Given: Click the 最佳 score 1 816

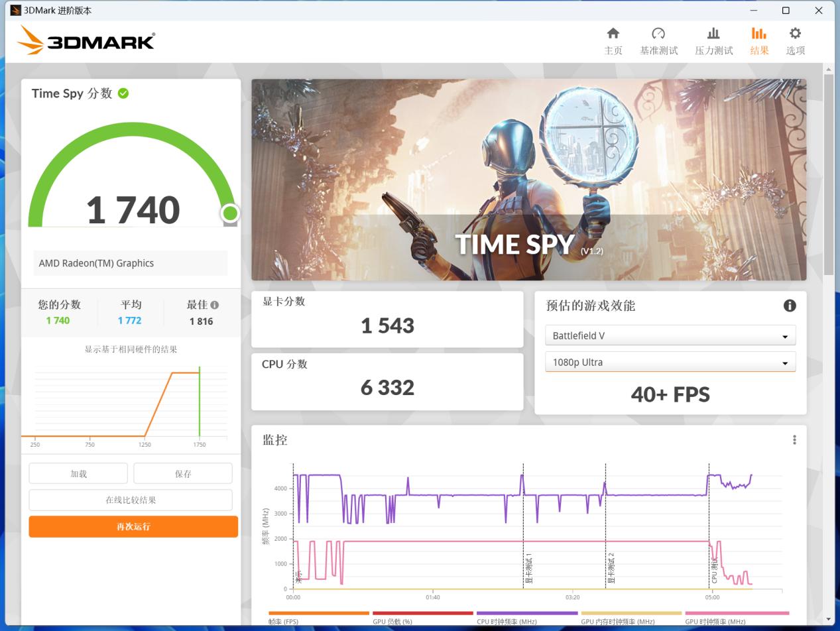Looking at the screenshot, I should pyautogui.click(x=201, y=321).
